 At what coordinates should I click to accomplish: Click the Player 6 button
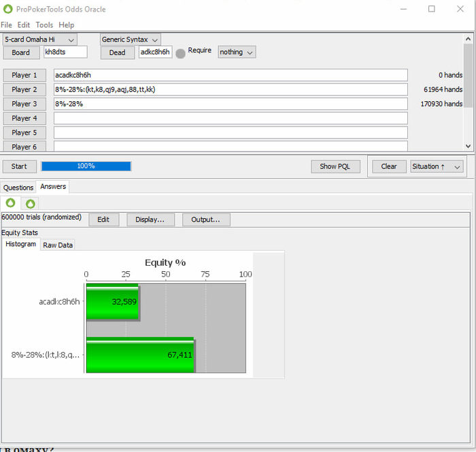pos(24,146)
